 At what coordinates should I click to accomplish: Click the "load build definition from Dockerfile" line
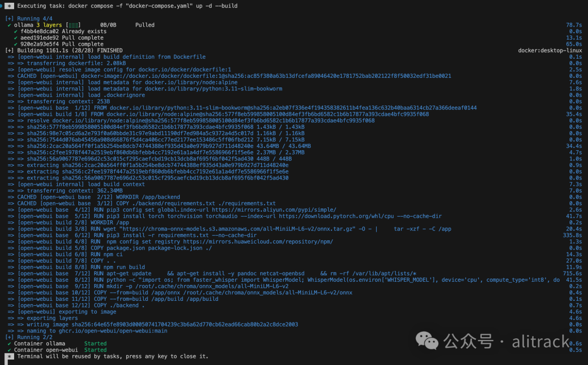pos(107,57)
